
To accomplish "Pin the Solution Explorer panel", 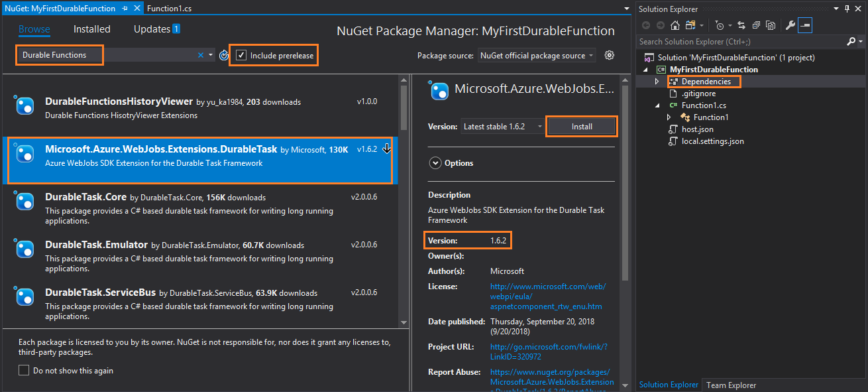I will coord(847,9).
